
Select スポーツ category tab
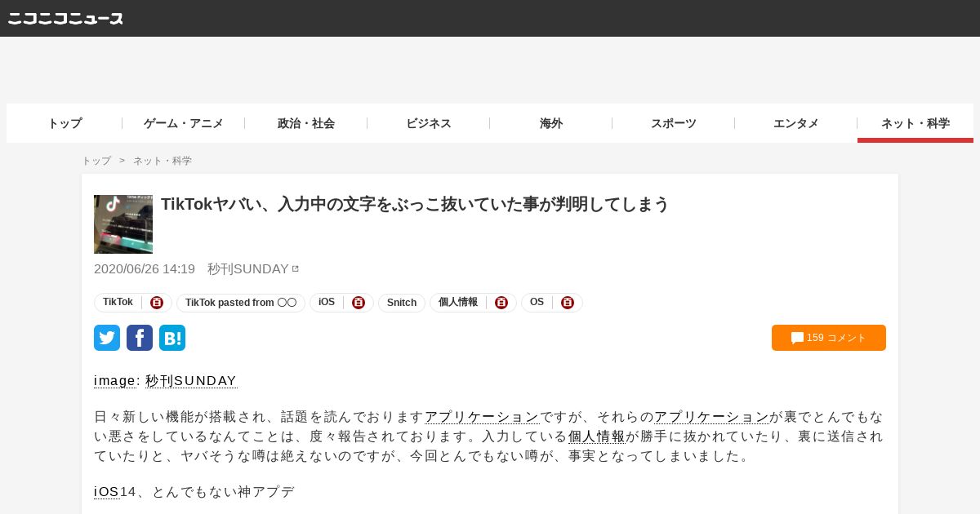coord(674,123)
